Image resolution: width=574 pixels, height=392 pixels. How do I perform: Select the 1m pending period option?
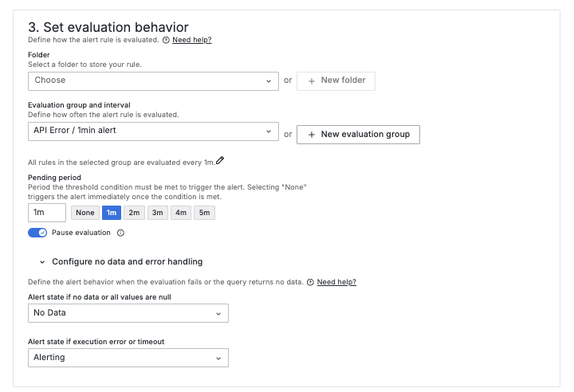[112, 213]
